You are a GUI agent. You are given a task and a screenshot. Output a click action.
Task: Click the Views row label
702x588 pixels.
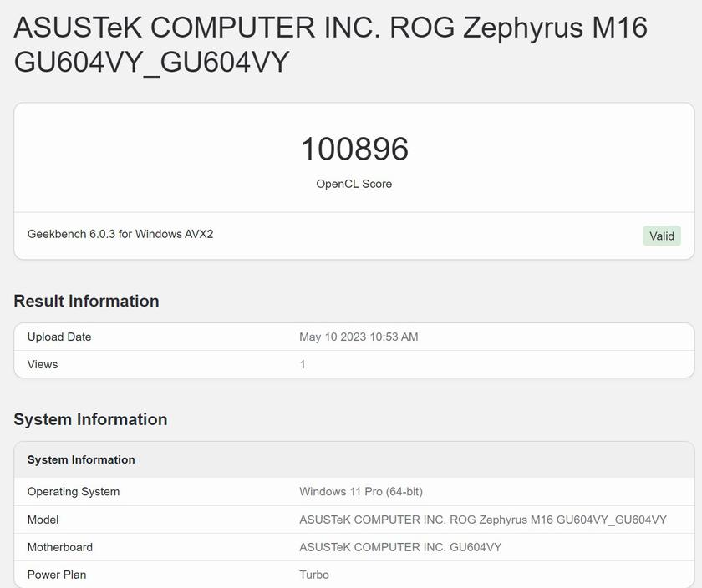point(43,364)
